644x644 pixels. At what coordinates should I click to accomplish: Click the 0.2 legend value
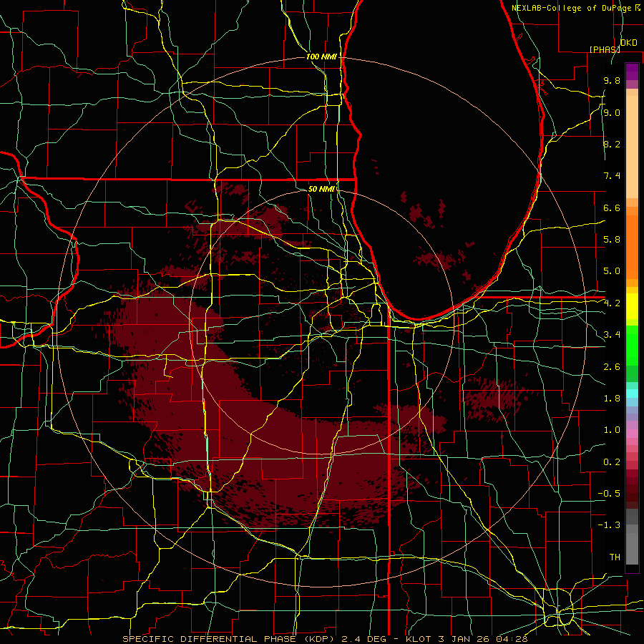(x=612, y=462)
